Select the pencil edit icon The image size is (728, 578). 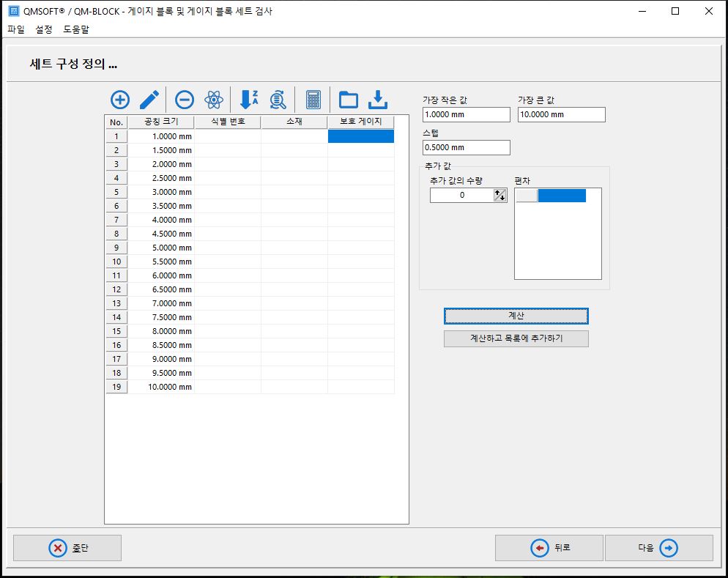[x=149, y=100]
